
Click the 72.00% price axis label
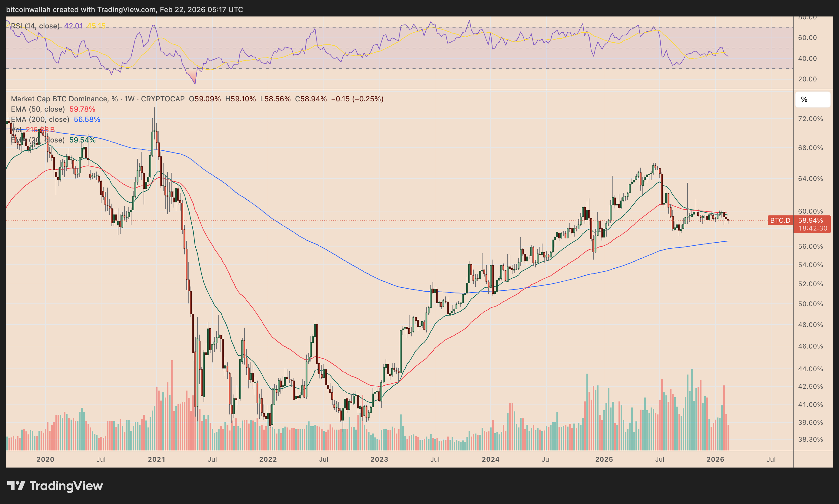(811, 119)
